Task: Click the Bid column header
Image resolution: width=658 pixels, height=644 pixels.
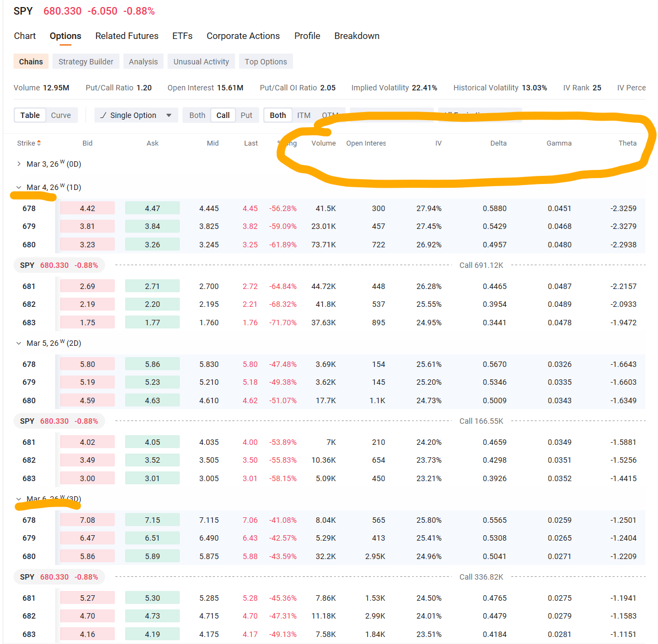Action: click(87, 143)
